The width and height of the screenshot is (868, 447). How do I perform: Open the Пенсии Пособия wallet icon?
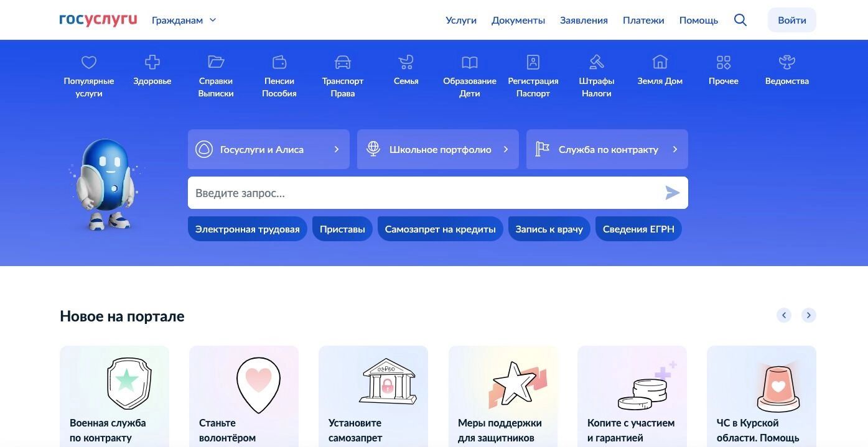(279, 62)
